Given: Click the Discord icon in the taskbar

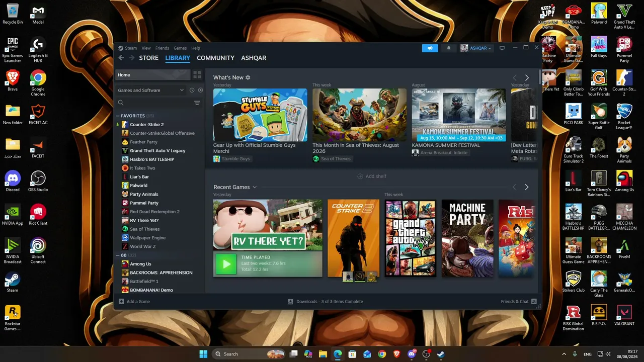Looking at the screenshot, I should pos(412,354).
